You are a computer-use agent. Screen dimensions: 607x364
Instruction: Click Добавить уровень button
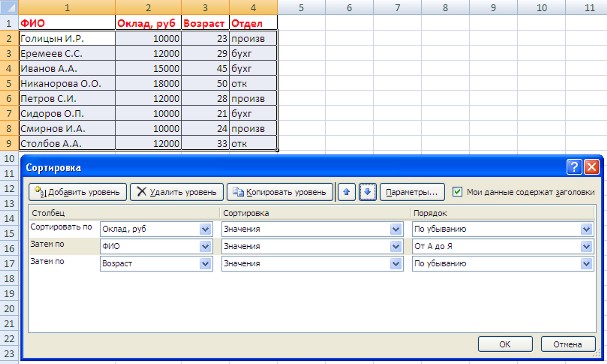point(77,192)
